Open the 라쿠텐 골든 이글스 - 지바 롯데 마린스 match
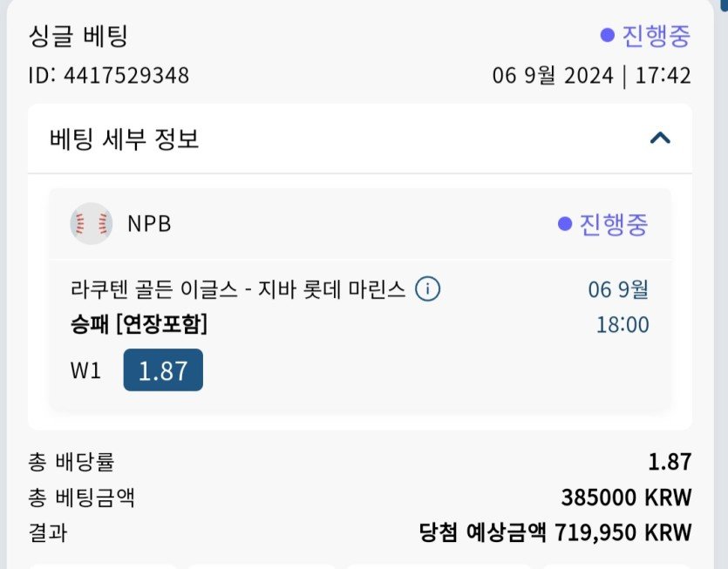This screenshot has height=569, width=728. pos(237,289)
